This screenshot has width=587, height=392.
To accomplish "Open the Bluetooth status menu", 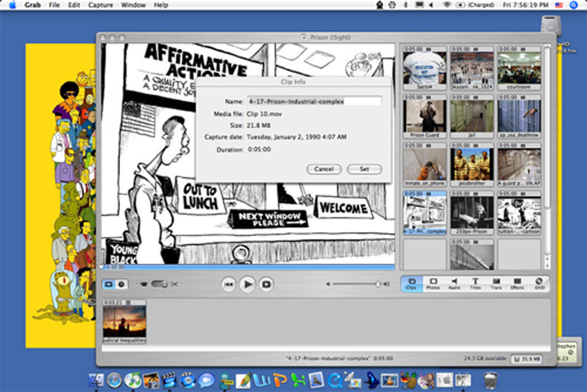I will coord(406,5).
